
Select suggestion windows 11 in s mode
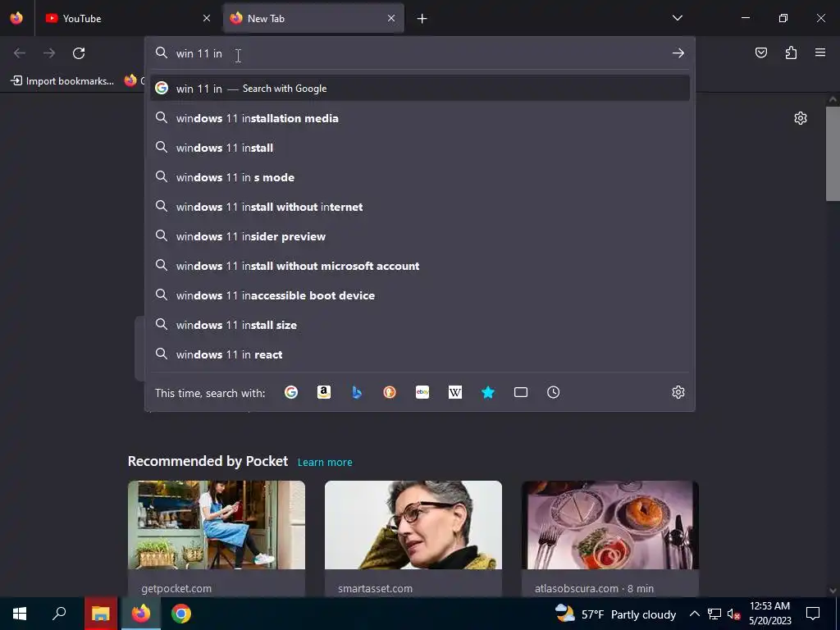pos(420,177)
